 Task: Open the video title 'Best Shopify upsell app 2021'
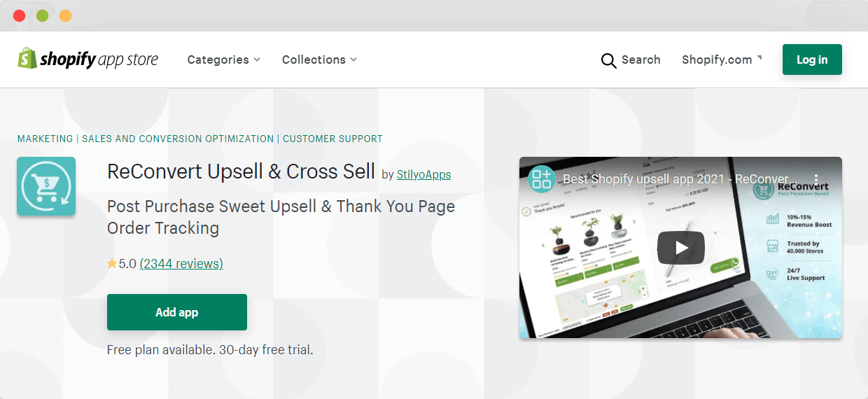pyautogui.click(x=679, y=179)
